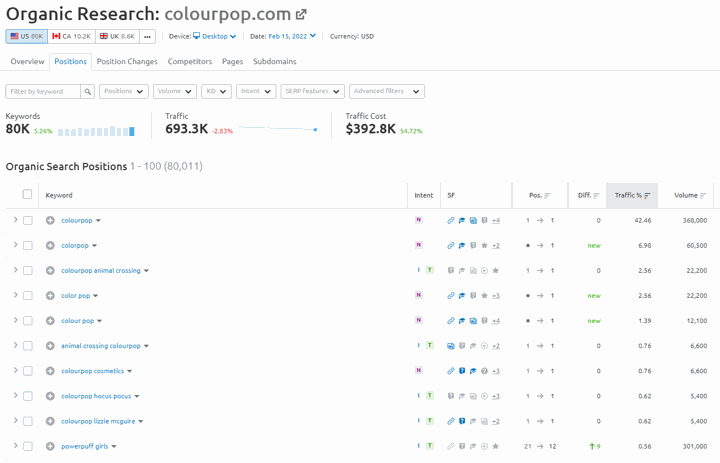720x463 pixels.
Task: Toggle the select-all keywords checkbox
Action: click(x=28, y=194)
